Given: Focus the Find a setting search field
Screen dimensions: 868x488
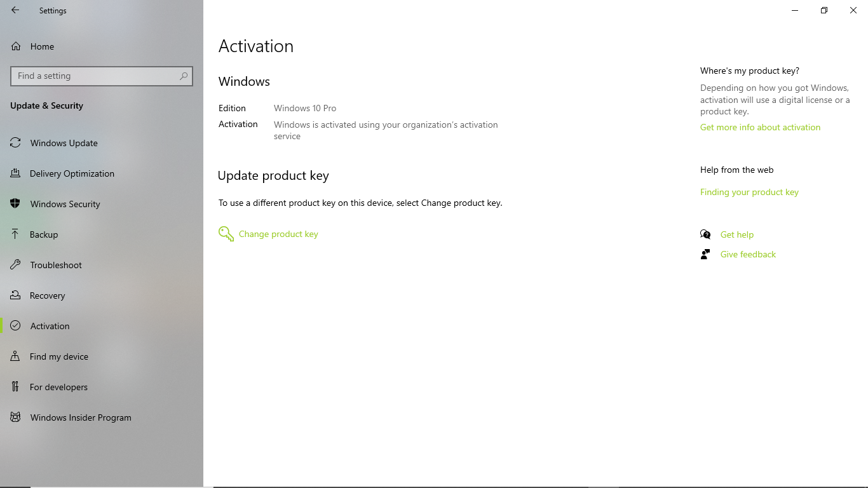Looking at the screenshot, I should tap(102, 76).
